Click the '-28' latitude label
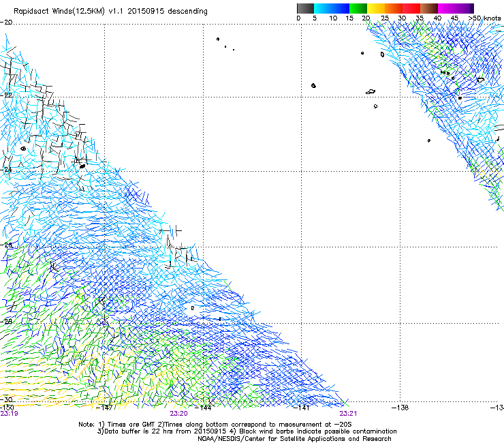The height and width of the screenshot is (443, 504). click(x=6, y=321)
